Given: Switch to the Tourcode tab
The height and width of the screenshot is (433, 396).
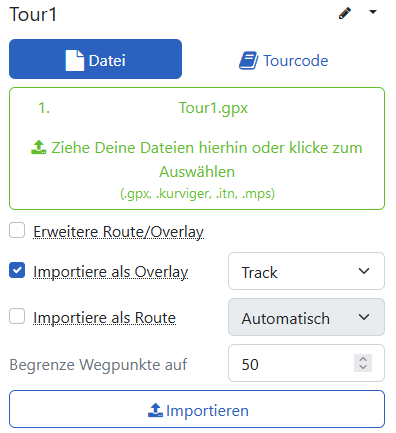Looking at the screenshot, I should 284,60.
